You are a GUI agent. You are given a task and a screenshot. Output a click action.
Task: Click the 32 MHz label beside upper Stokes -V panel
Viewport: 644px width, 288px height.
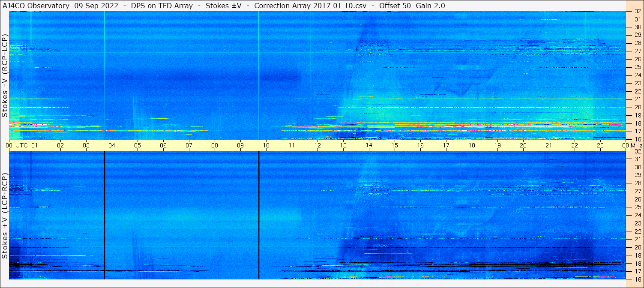pyautogui.click(x=638, y=12)
